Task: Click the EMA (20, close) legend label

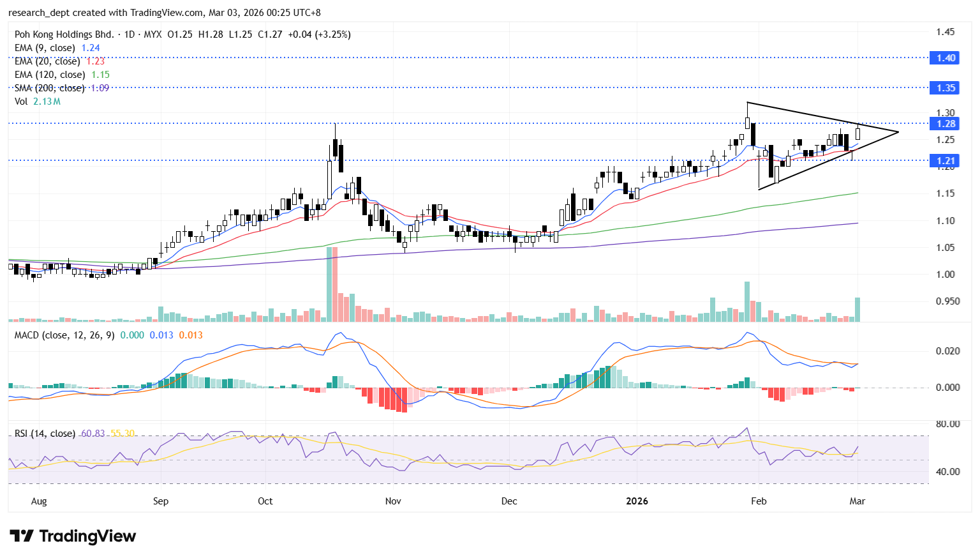Action: point(47,61)
